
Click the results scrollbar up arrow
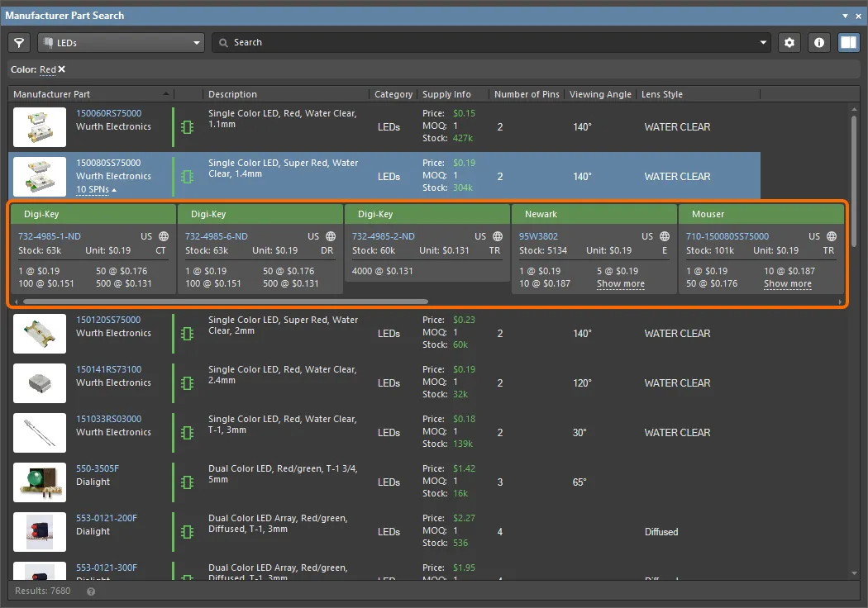[x=854, y=110]
